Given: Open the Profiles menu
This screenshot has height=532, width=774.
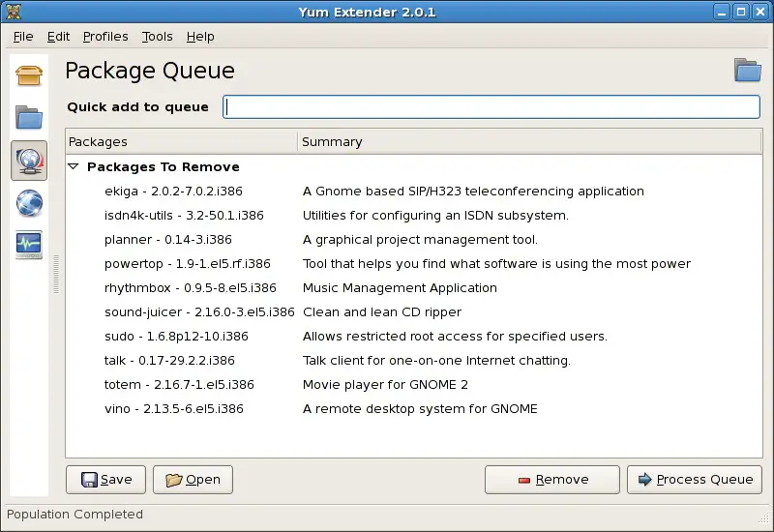Looking at the screenshot, I should [105, 37].
